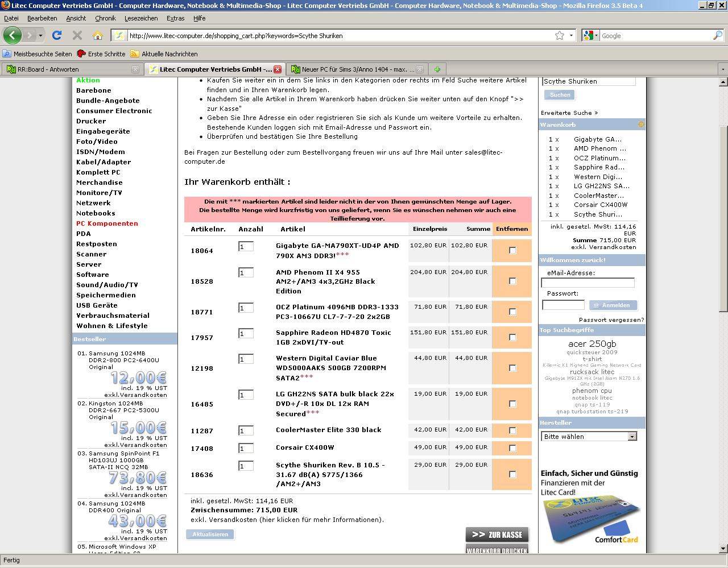This screenshot has height=568, width=728.
Task: Open the Notebooks category
Action: pos(96,213)
